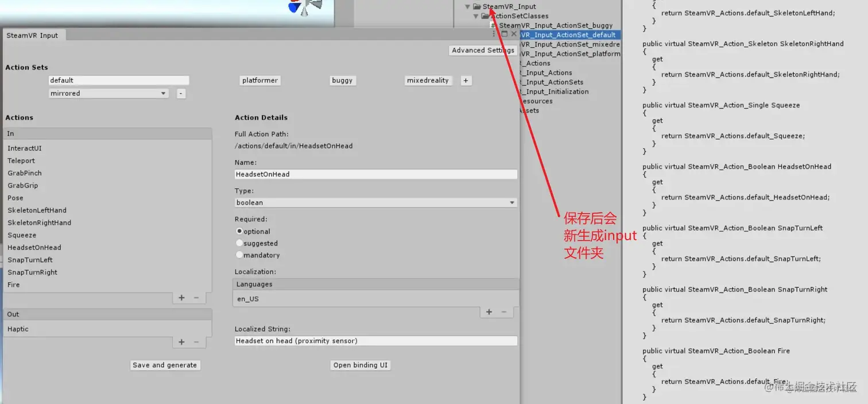The height and width of the screenshot is (404, 868).
Task: Click Save and generate
Action: point(165,365)
